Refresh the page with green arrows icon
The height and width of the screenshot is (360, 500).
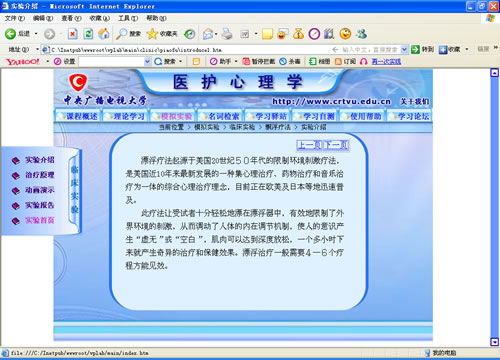[x=88, y=34]
